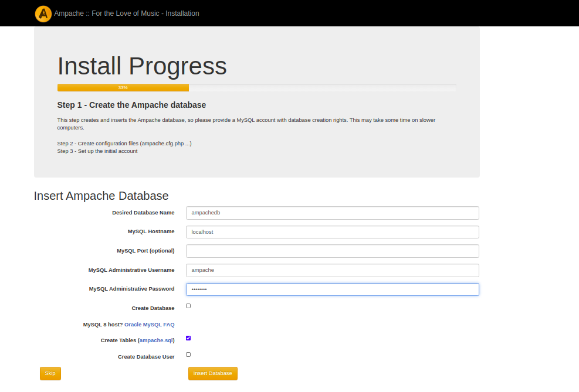This screenshot has width=579, height=392.
Task: Click the Ampache logo icon
Action: [x=43, y=14]
